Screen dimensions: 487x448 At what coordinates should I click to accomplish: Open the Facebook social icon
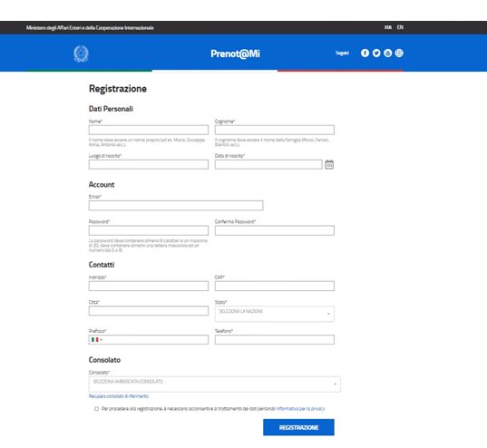(365, 54)
